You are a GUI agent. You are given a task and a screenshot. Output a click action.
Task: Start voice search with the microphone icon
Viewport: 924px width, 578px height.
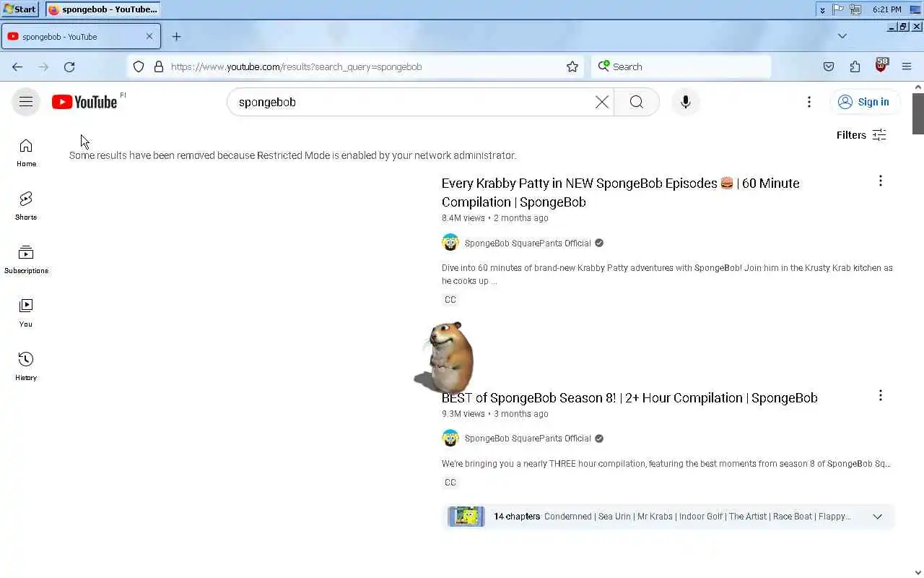coord(686,102)
